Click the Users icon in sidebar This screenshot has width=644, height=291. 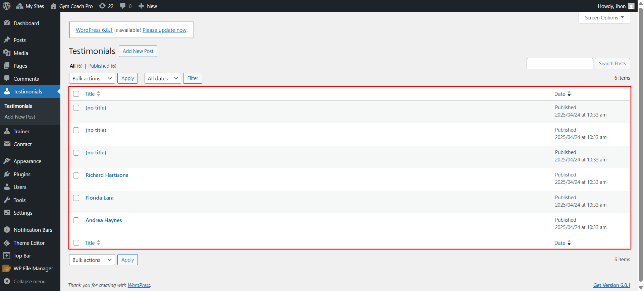[7, 187]
